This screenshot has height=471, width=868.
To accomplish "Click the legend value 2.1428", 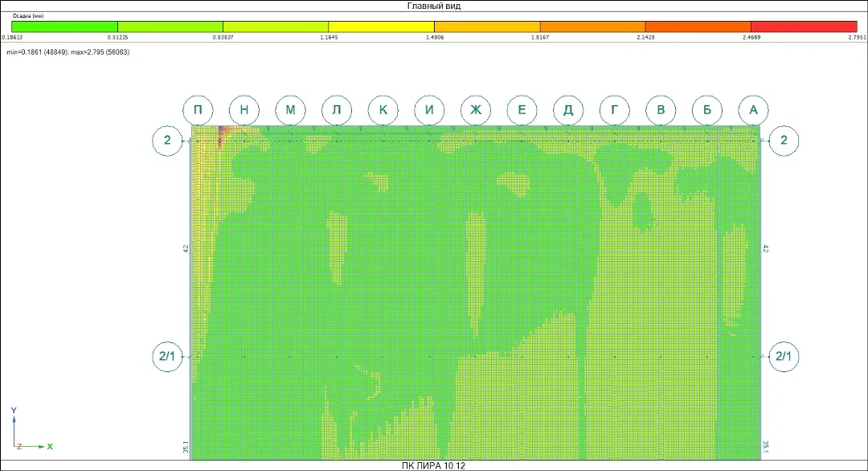I will 645,37.
